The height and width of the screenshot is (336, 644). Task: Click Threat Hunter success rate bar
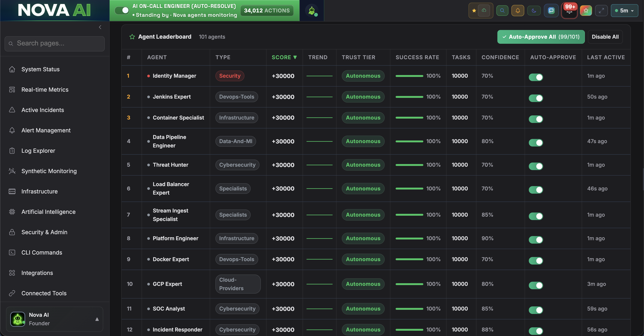tap(409, 165)
